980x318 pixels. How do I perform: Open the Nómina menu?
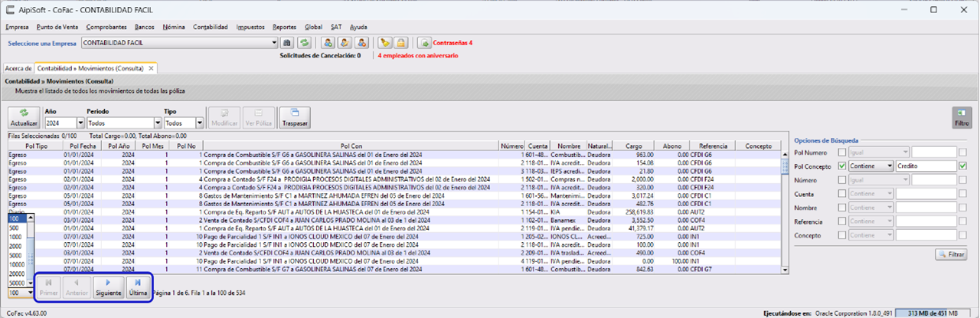pos(174,27)
